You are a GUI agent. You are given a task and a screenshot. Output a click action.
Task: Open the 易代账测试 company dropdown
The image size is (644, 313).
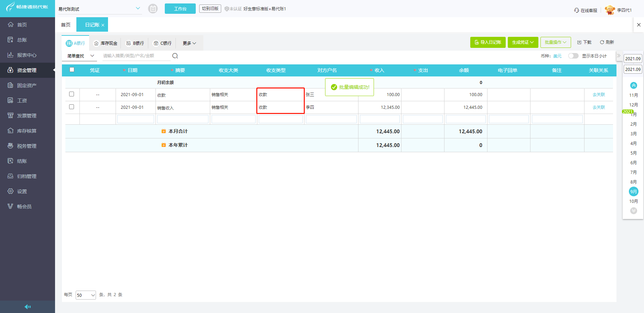99,9
